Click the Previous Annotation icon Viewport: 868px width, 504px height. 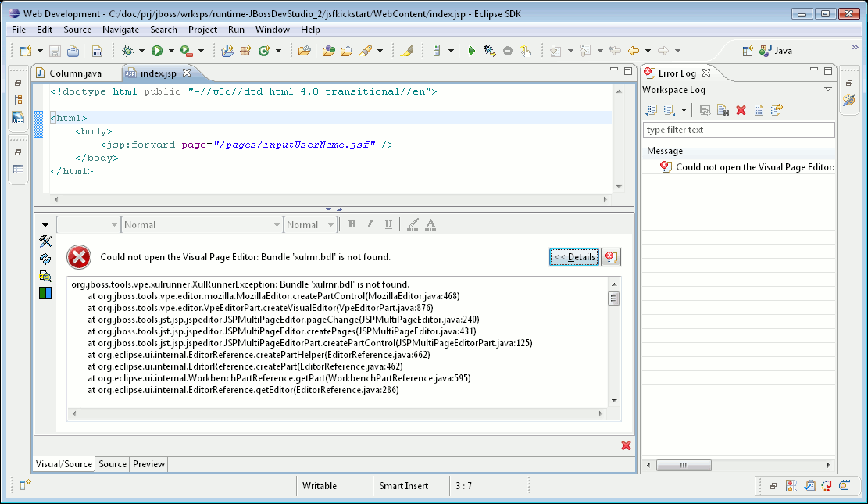point(585,51)
